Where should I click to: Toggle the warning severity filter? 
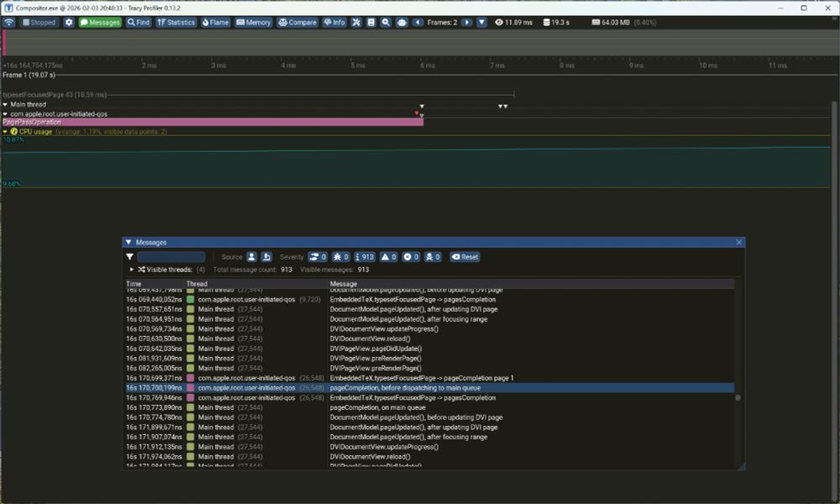click(389, 257)
